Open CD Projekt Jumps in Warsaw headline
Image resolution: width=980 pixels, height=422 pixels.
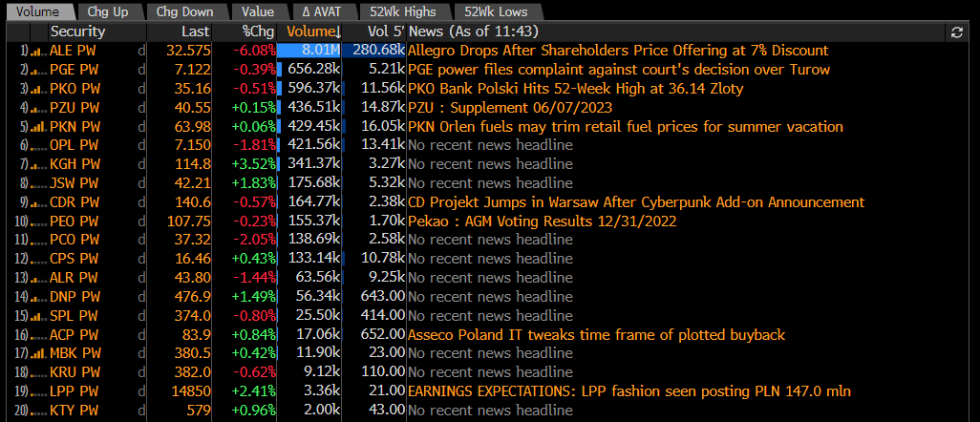click(x=636, y=202)
